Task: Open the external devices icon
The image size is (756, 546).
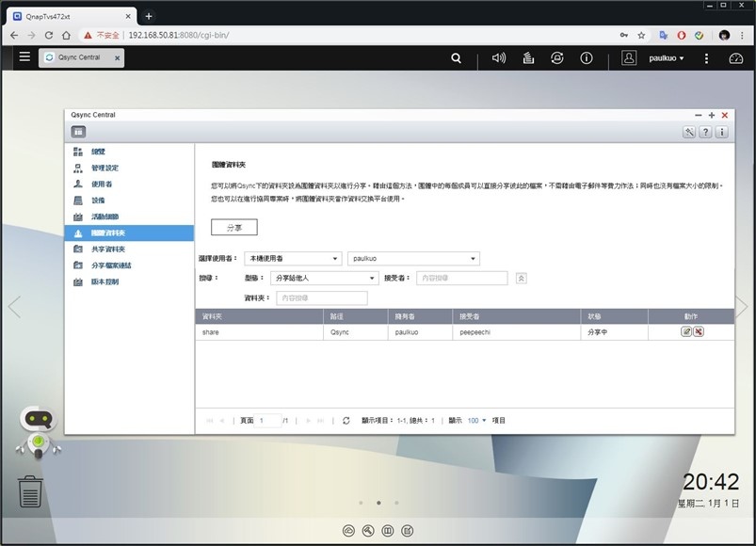Action: pyautogui.click(x=556, y=58)
